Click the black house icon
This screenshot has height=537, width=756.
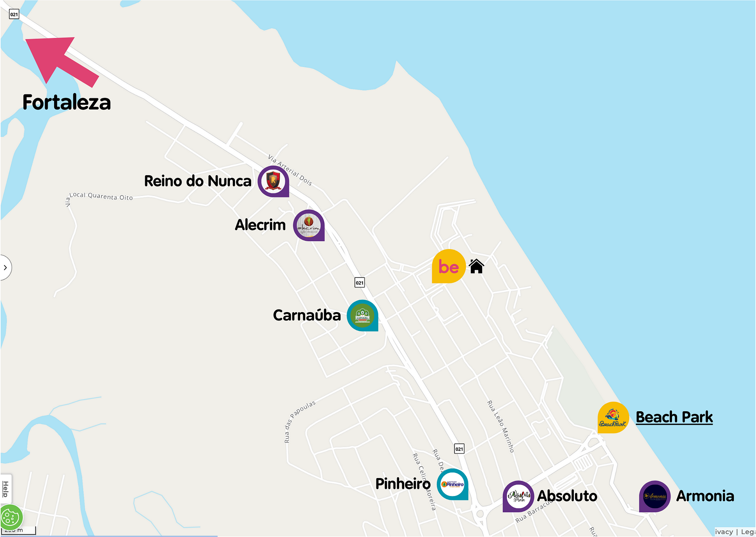point(476,266)
